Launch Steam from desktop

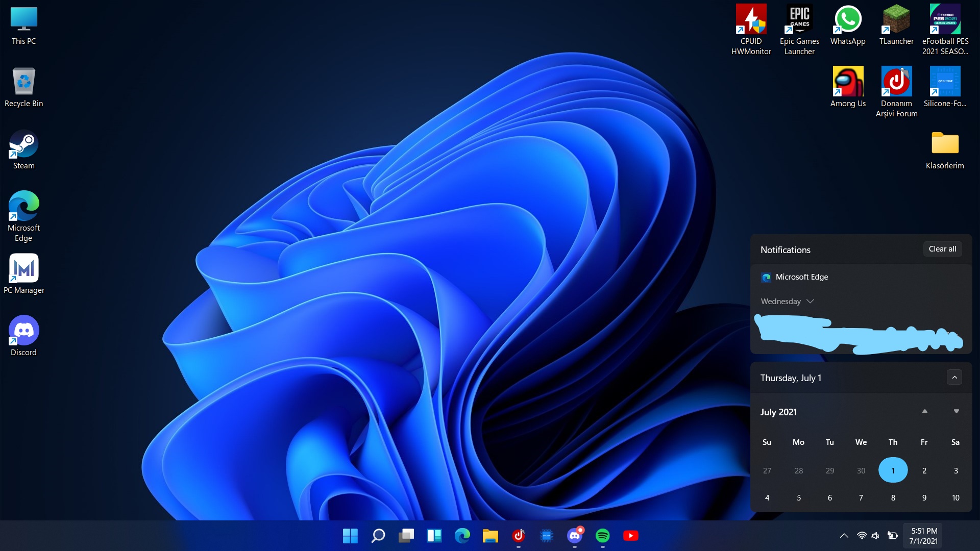(24, 150)
